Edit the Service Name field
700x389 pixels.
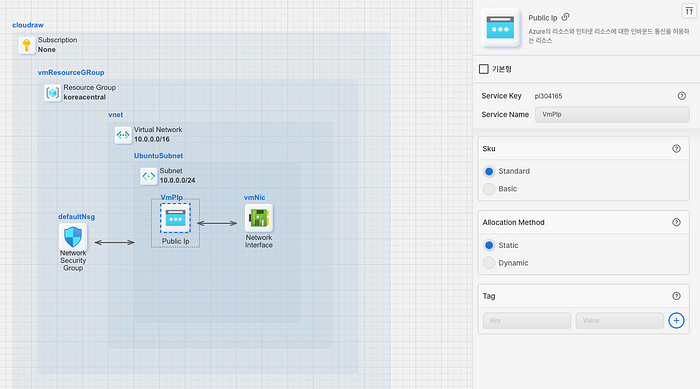click(x=612, y=114)
